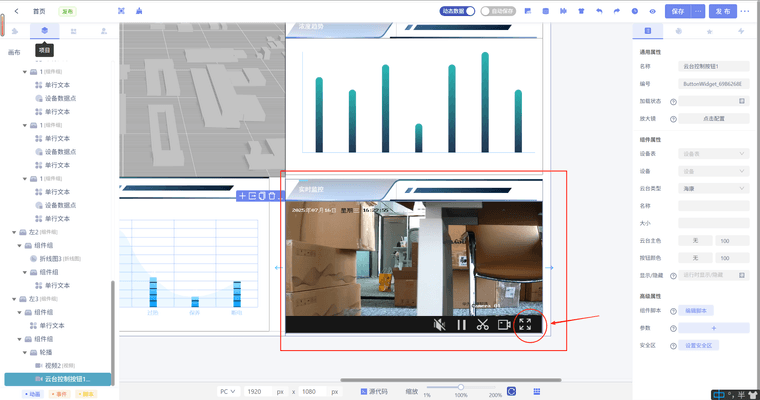The image size is (760, 400).
Task: Toggle the 自动保存 switch
Action: click(x=498, y=11)
